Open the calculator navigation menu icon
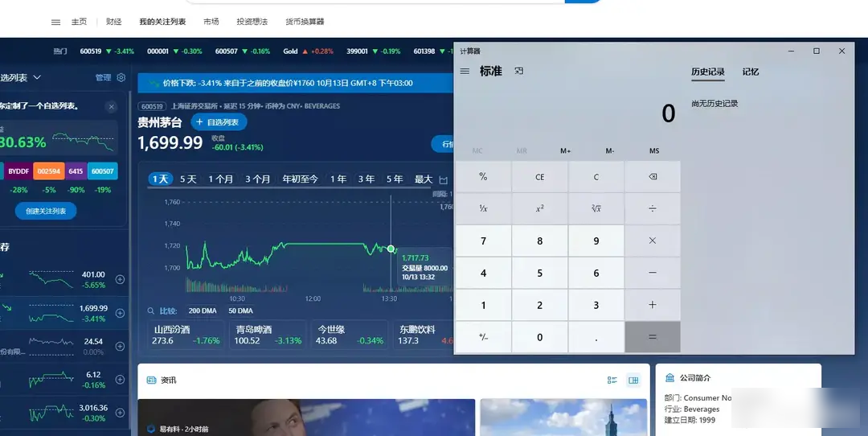 point(465,72)
